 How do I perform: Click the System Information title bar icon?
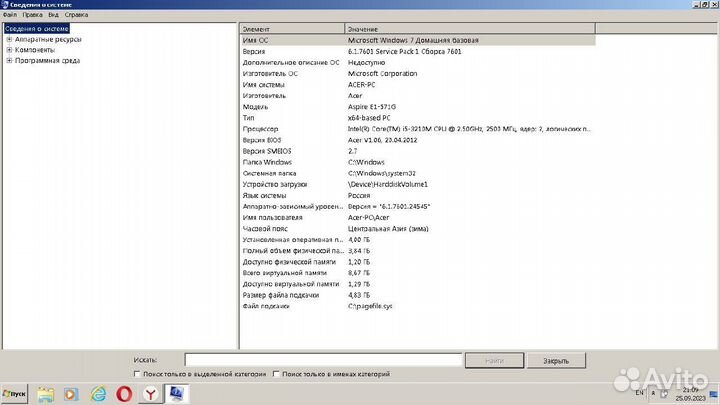pos(5,5)
